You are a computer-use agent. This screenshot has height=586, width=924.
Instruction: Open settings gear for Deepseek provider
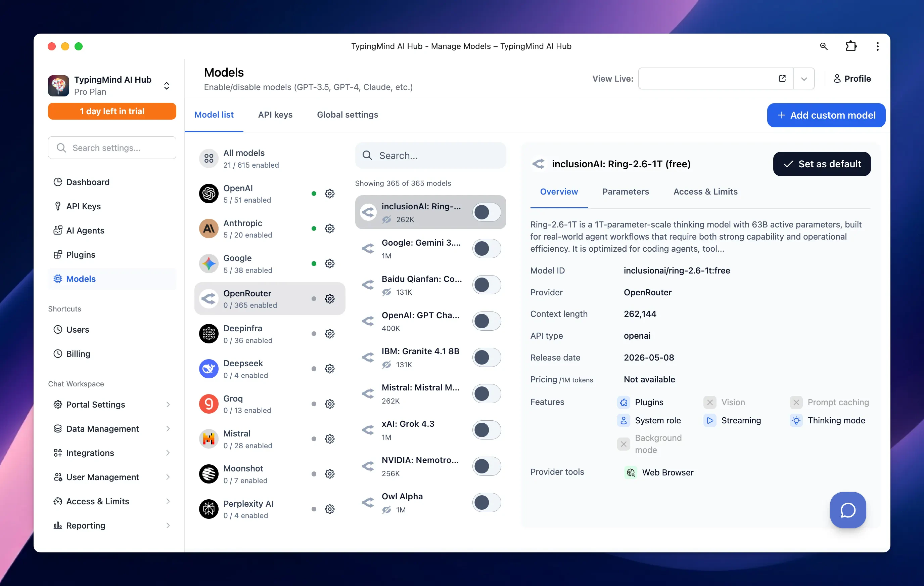coord(330,369)
